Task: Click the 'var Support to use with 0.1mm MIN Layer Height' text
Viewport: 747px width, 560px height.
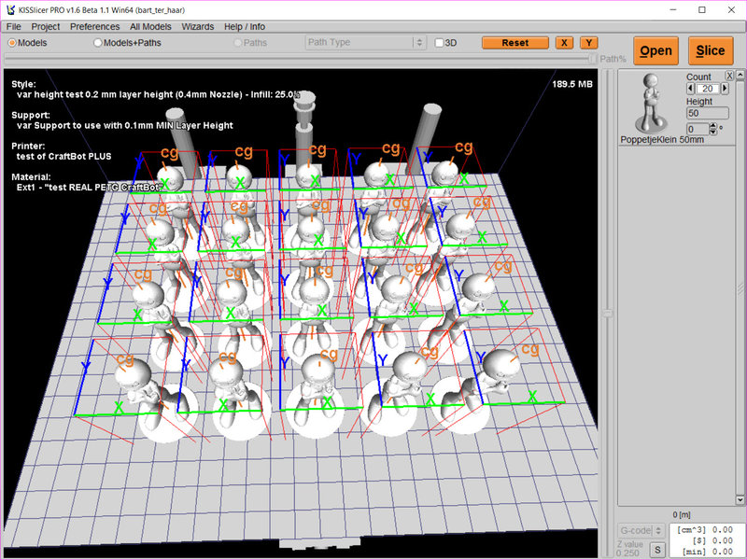Action: pos(125,125)
